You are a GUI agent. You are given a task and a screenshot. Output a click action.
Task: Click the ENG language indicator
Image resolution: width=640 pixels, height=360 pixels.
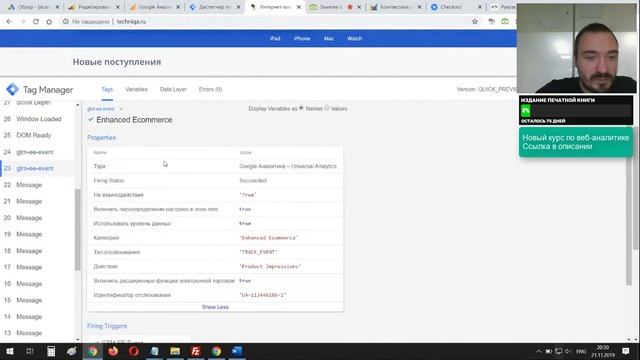tap(581, 351)
